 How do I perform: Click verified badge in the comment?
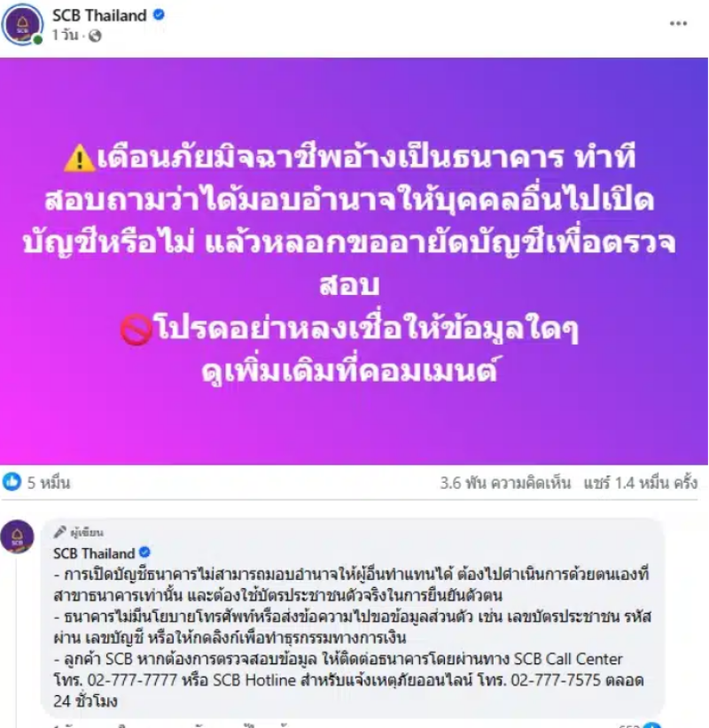click(x=144, y=553)
